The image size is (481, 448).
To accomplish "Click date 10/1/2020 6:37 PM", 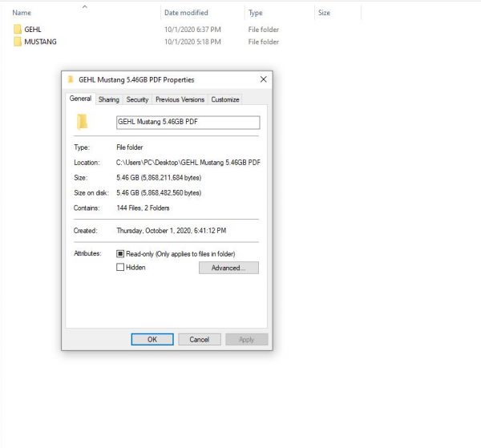I will pos(192,30).
